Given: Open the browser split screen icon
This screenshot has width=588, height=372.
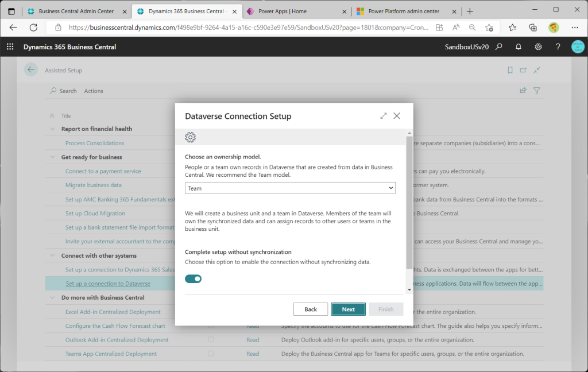Looking at the screenshot, I should point(439,28).
